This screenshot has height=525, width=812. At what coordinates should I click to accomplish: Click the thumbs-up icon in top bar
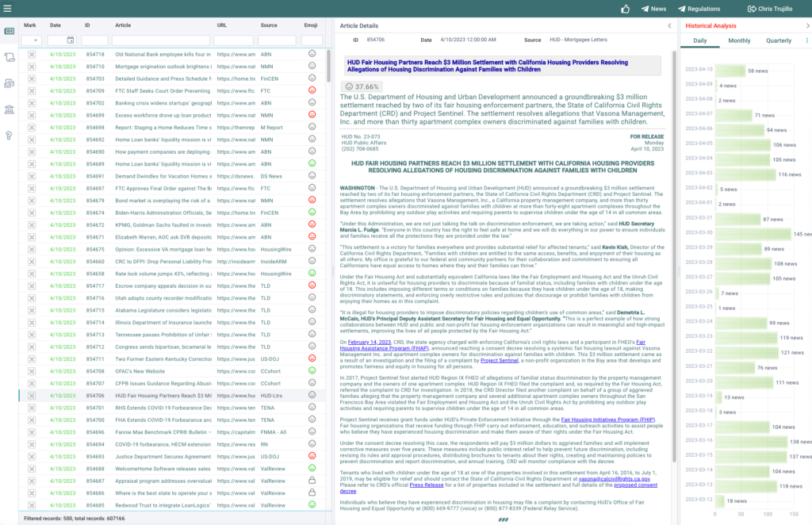(x=625, y=9)
